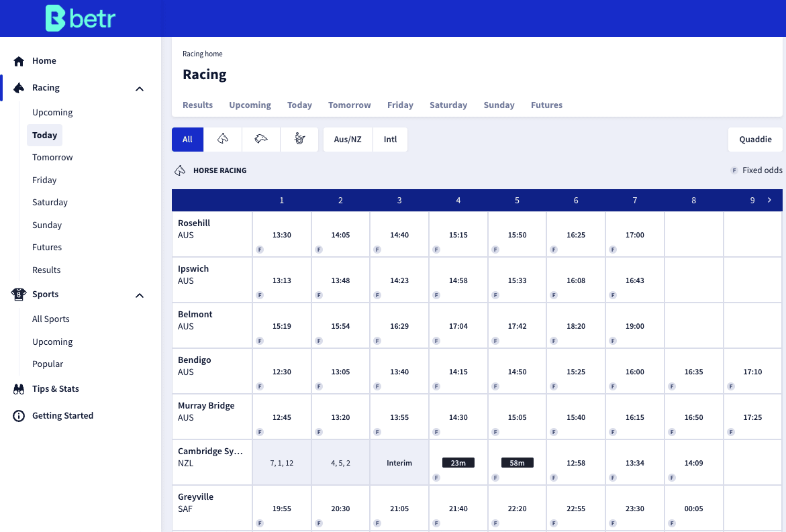Open Sunday in the sidebar
786x532 pixels.
pos(47,225)
